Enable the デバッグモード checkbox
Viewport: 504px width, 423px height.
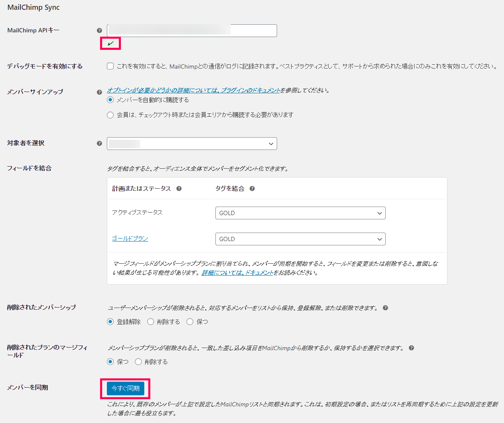(110, 66)
